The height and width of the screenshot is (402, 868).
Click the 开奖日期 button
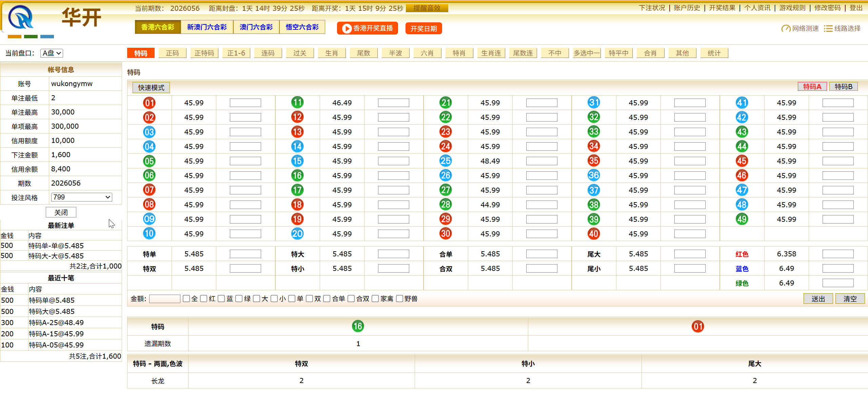pos(423,28)
